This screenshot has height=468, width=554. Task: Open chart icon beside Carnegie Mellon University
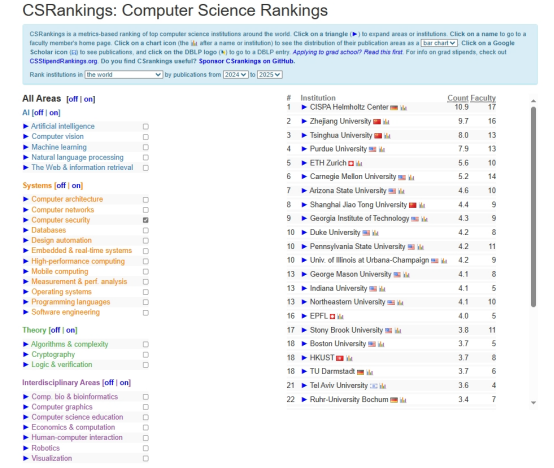411,177
